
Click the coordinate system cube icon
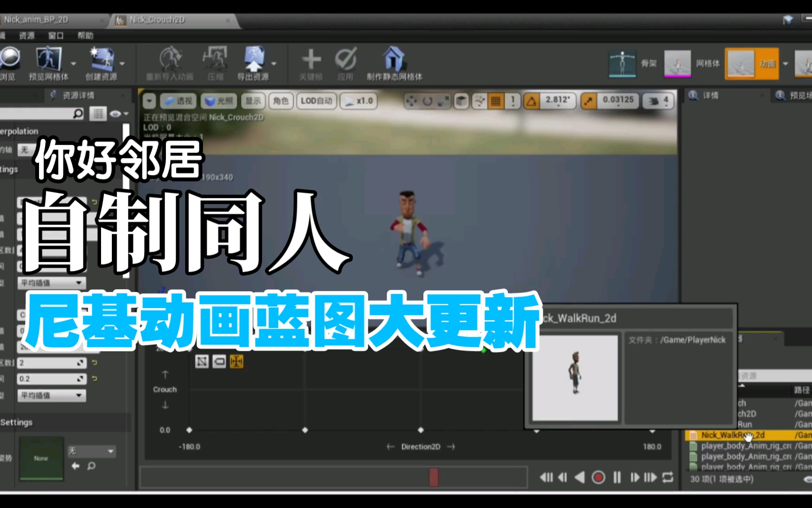(461, 101)
